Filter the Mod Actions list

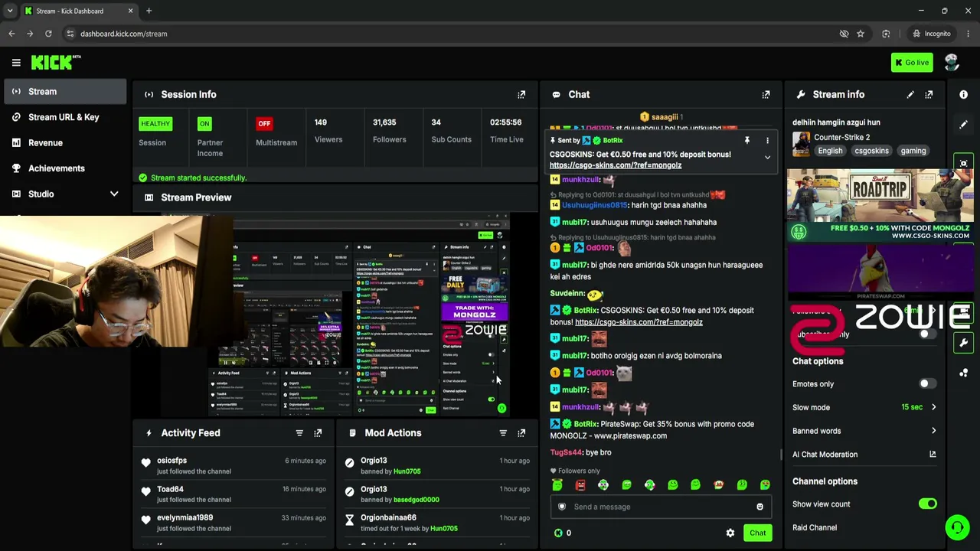coord(503,433)
